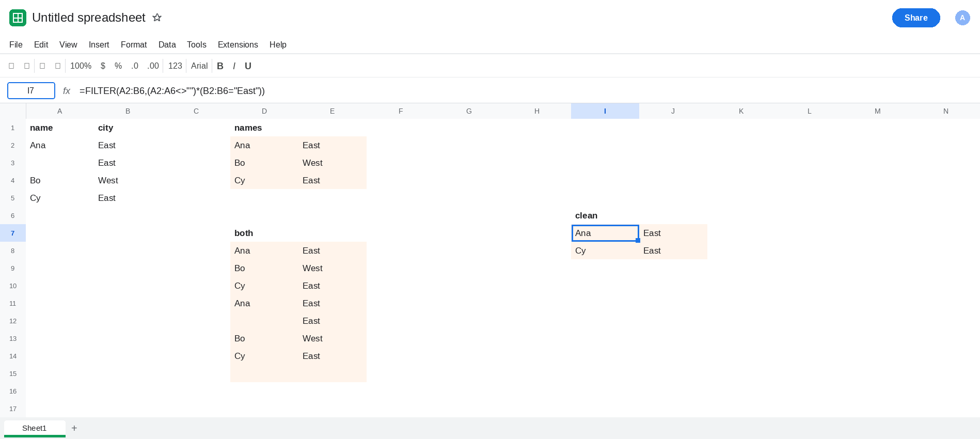
Task: Click into the formula bar FILTER formula
Action: click(172, 91)
